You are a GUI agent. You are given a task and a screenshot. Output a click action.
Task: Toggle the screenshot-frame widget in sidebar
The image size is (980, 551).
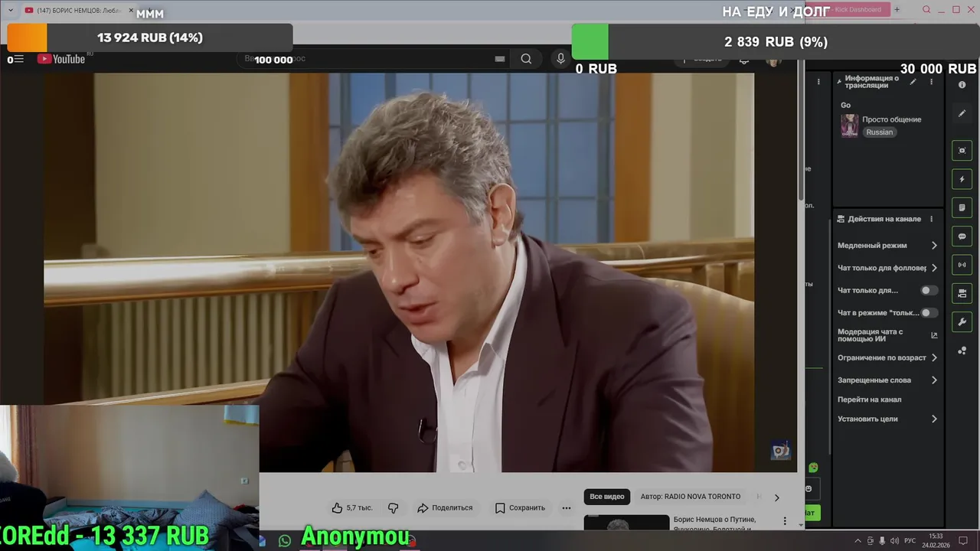click(962, 151)
